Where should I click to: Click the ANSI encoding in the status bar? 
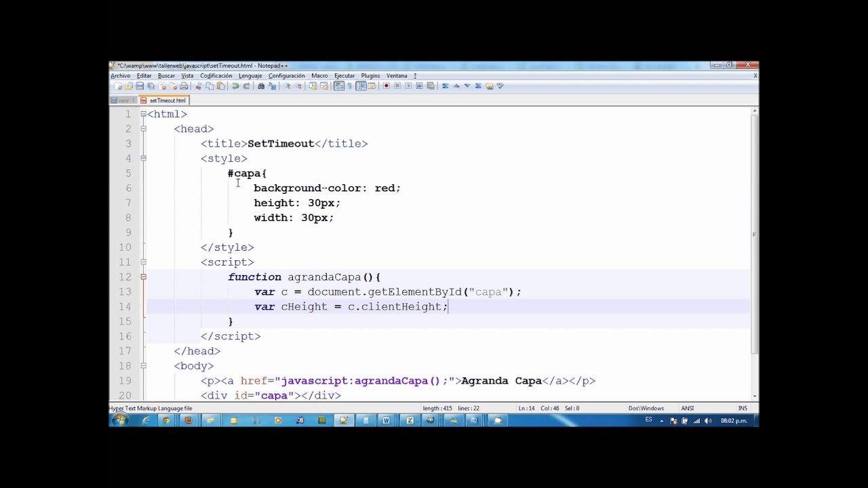coord(688,408)
